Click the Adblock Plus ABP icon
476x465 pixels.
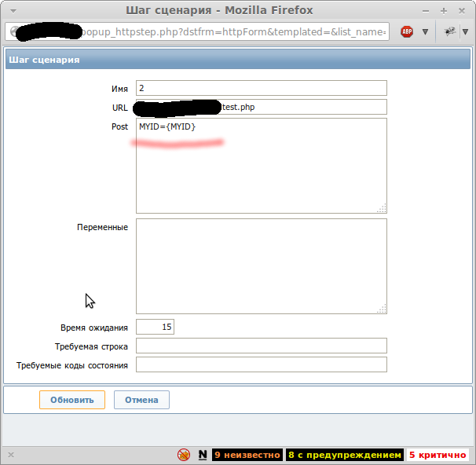coord(406,31)
